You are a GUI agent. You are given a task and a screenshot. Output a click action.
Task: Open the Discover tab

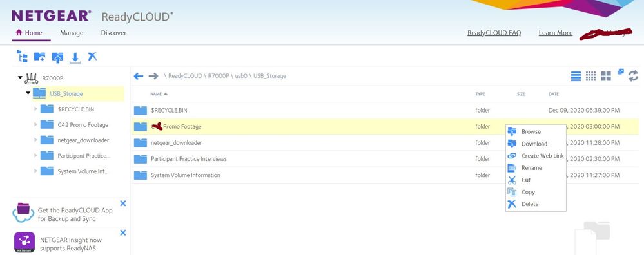point(113,33)
